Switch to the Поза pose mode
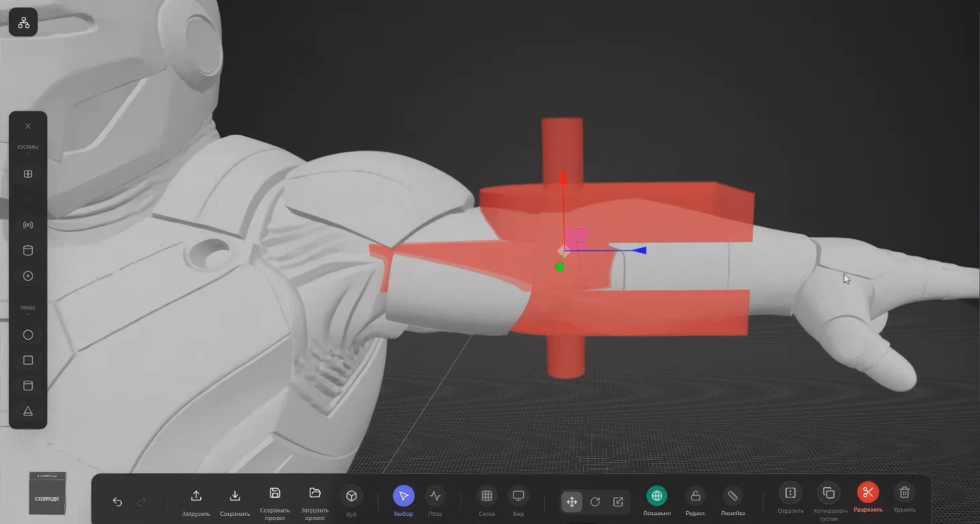The image size is (980, 524). (435, 501)
